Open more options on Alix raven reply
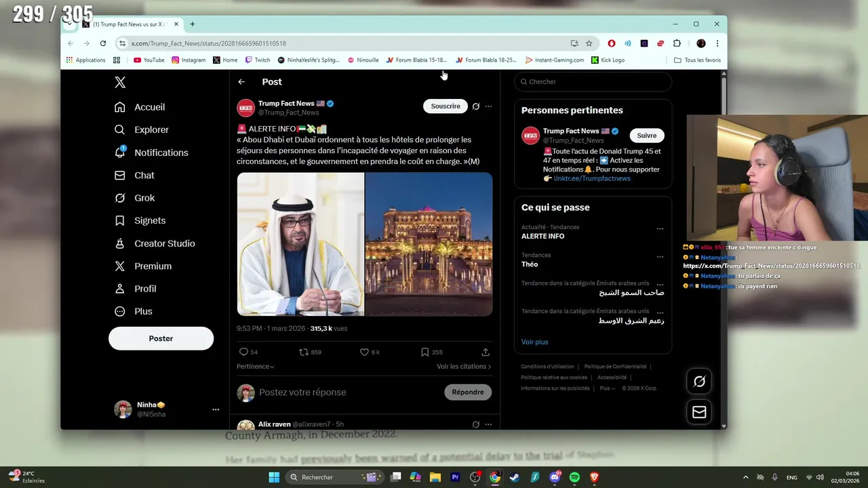The image size is (868, 488). (488, 424)
